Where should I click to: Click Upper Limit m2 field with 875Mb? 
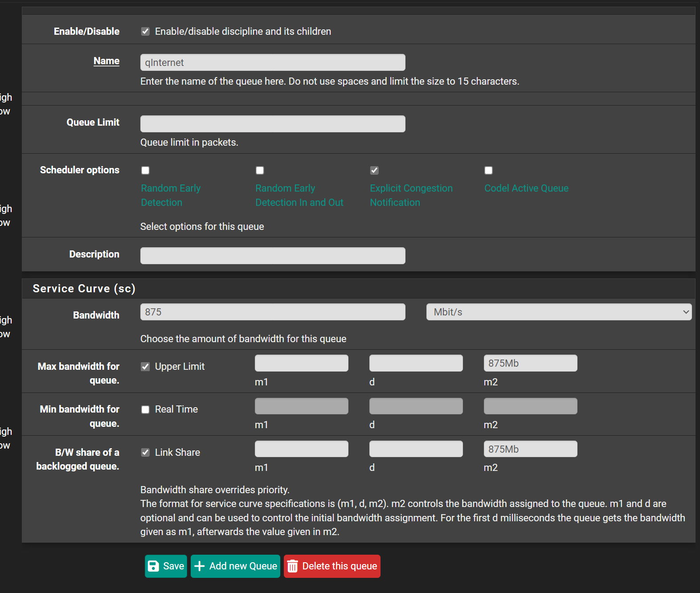pyautogui.click(x=531, y=363)
